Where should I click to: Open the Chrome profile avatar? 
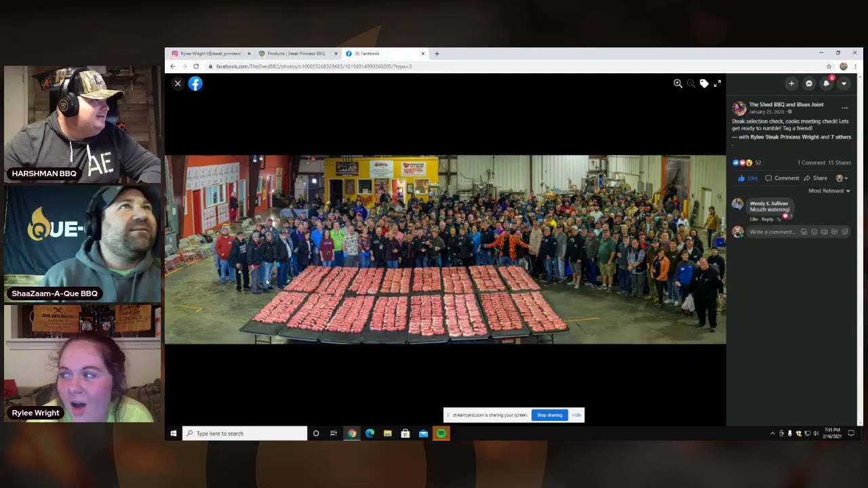click(844, 66)
